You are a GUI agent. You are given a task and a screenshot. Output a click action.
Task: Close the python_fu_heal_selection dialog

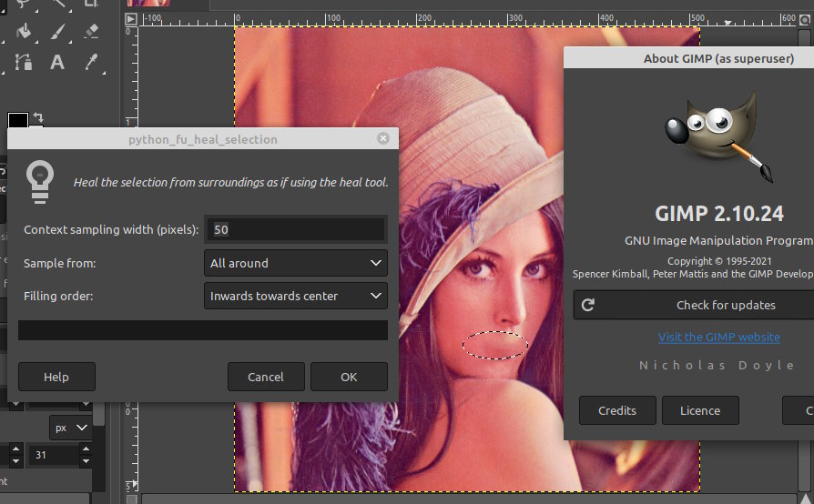[x=382, y=138]
